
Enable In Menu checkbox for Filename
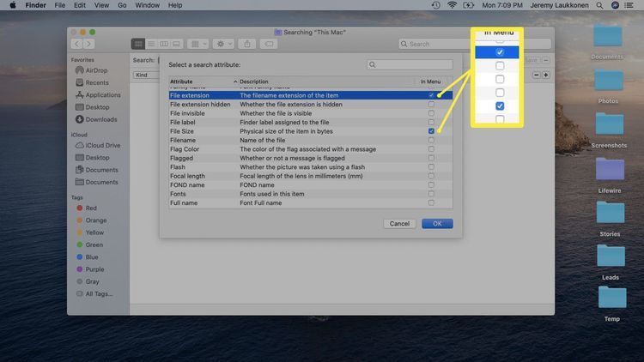point(431,140)
